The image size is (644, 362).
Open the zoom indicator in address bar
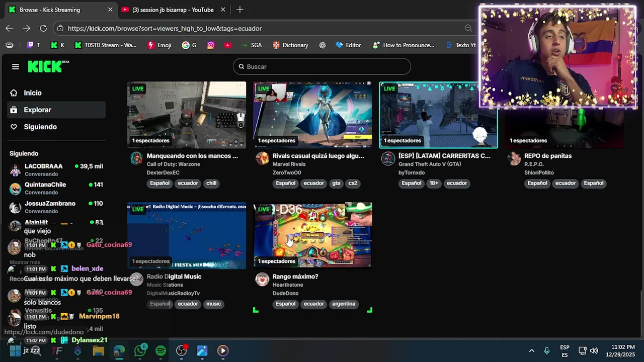pyautogui.click(x=468, y=28)
